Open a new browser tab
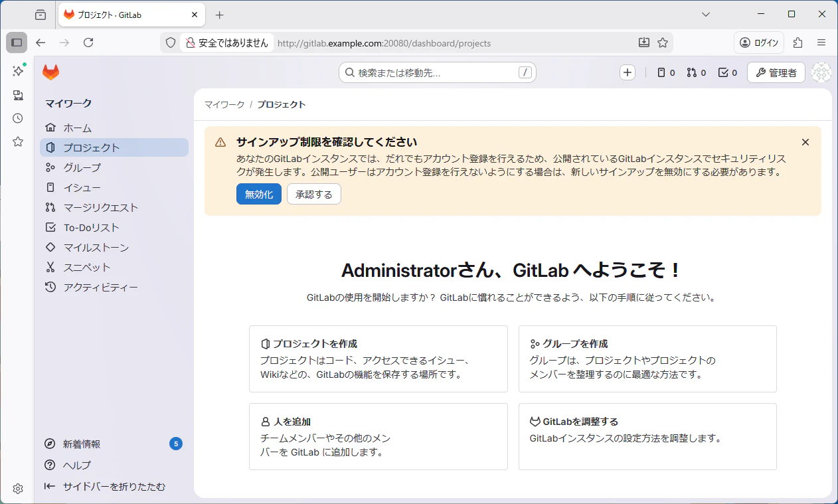Image resolution: width=838 pixels, height=504 pixels. pyautogui.click(x=220, y=15)
